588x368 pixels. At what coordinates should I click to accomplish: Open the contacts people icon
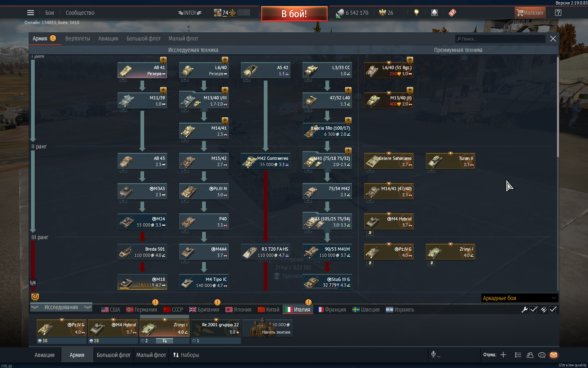(530, 355)
